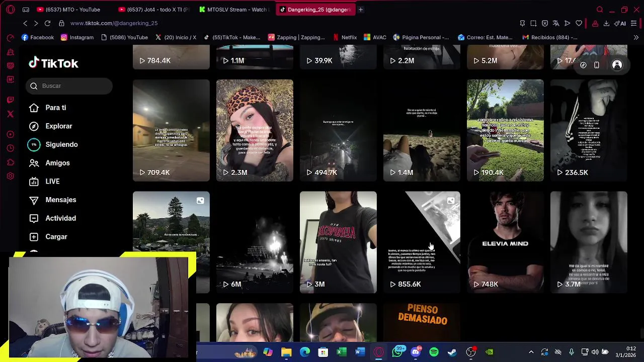Click the phone icon near page top right
644x362 pixels.
[x=597, y=65]
